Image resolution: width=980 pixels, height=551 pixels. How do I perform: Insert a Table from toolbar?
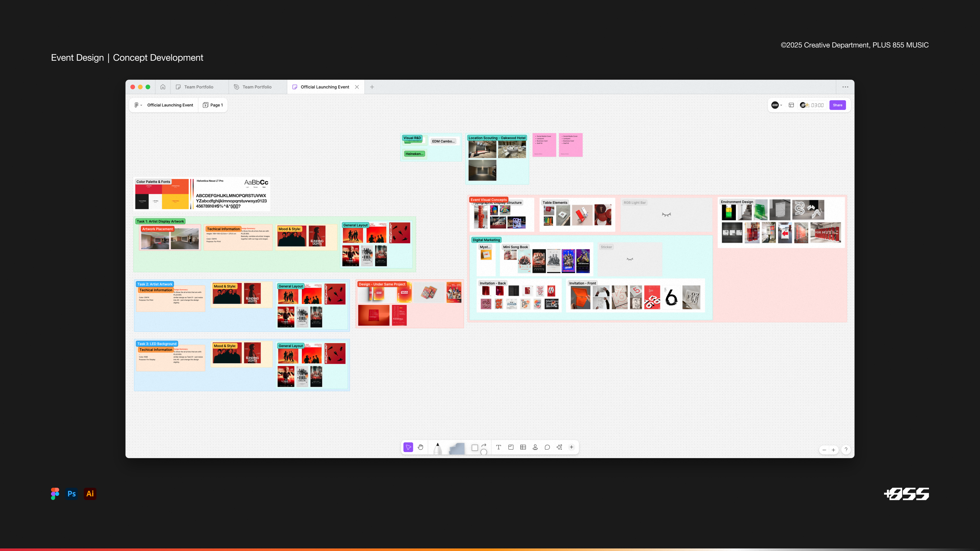click(x=523, y=447)
